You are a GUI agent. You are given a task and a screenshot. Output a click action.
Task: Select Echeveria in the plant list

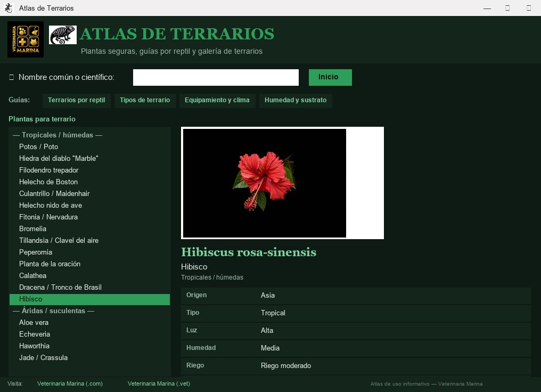[89, 334]
